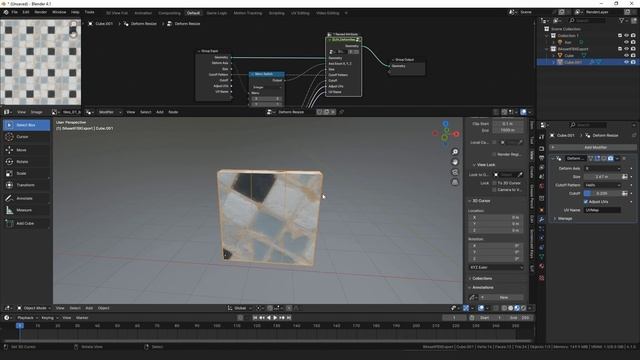The height and width of the screenshot is (360, 640).
Task: Open the Deform Axis dropdown
Action: tap(602, 168)
